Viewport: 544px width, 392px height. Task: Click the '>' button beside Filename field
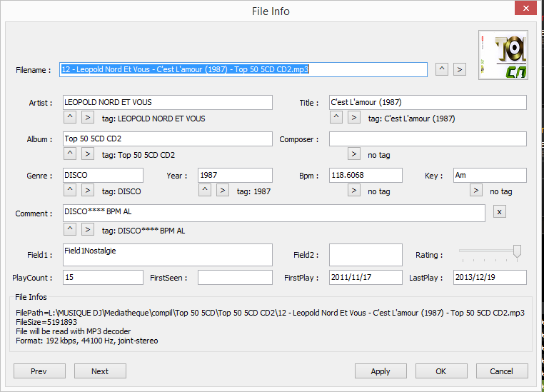click(460, 69)
